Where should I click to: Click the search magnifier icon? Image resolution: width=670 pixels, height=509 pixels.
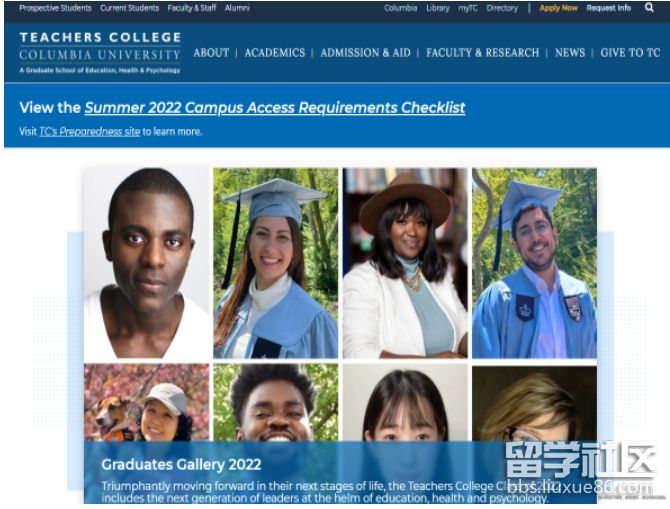[x=649, y=8]
